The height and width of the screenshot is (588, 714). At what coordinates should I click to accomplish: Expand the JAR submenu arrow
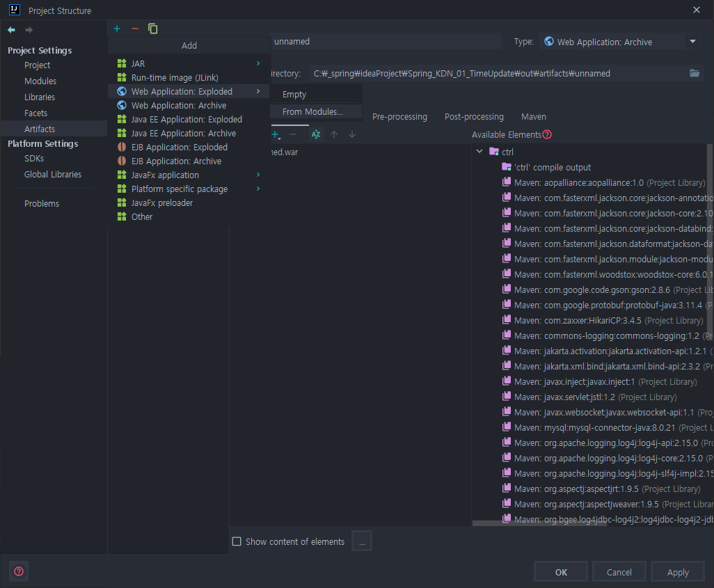(258, 63)
